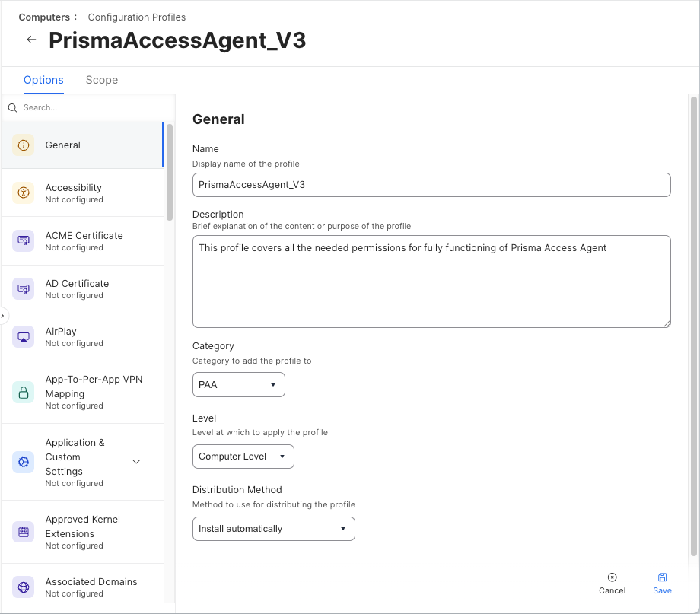Click the back arrow beside profile title
This screenshot has width=700, height=614.
click(x=31, y=40)
